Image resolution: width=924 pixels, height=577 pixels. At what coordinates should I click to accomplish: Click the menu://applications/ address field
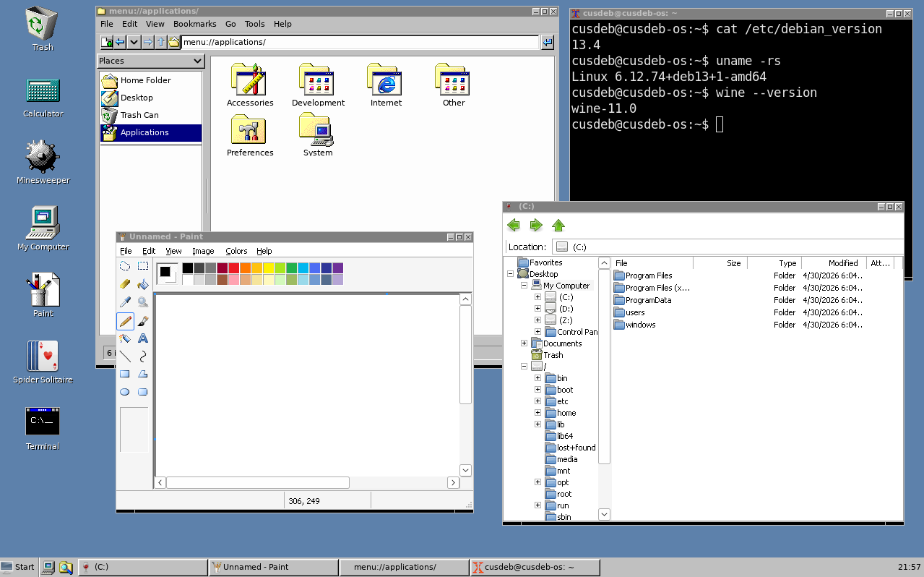click(360, 42)
